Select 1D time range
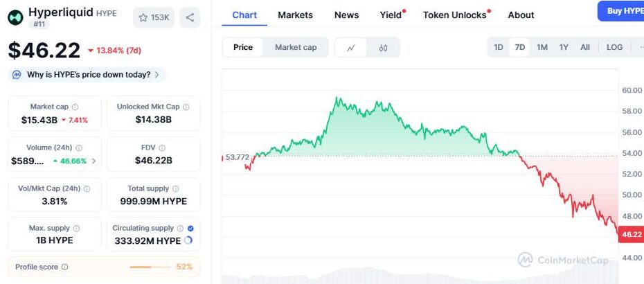 pos(499,47)
